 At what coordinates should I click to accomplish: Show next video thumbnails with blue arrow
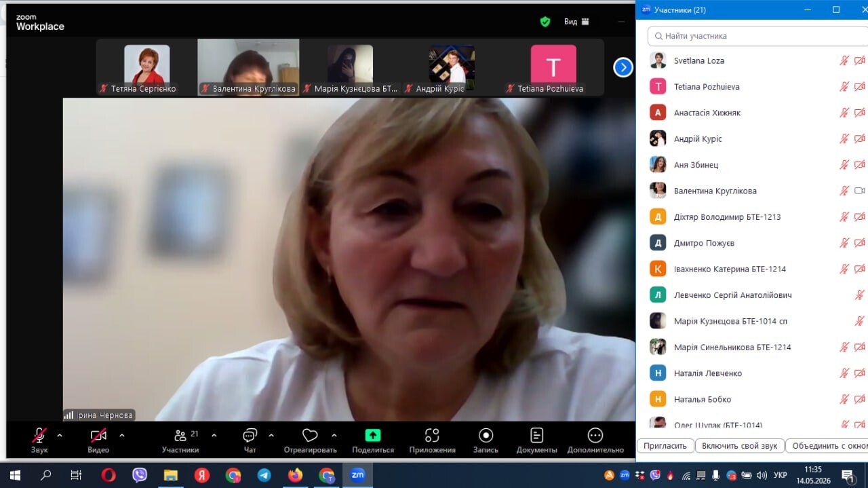[x=623, y=67]
